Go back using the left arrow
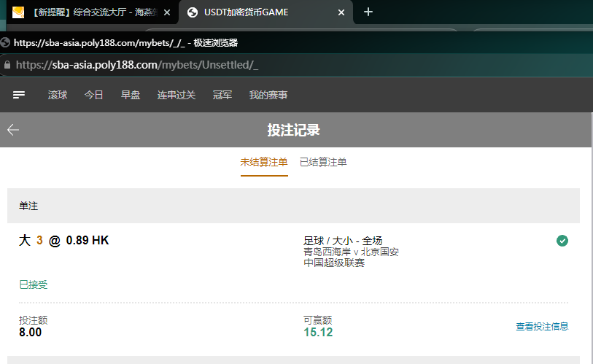This screenshot has height=364, width=593. [x=13, y=130]
